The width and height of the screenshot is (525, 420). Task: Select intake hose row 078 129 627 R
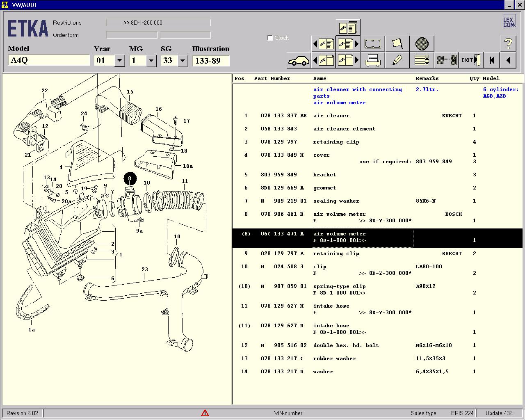377,329
